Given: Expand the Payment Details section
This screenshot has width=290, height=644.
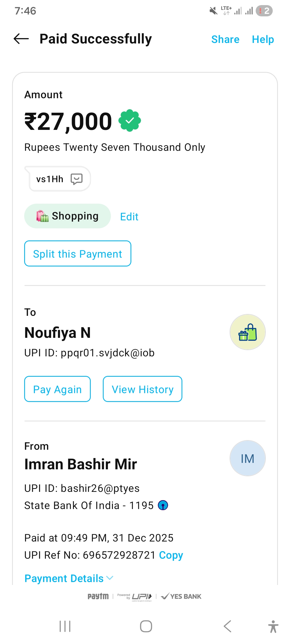Looking at the screenshot, I should click(64, 579).
